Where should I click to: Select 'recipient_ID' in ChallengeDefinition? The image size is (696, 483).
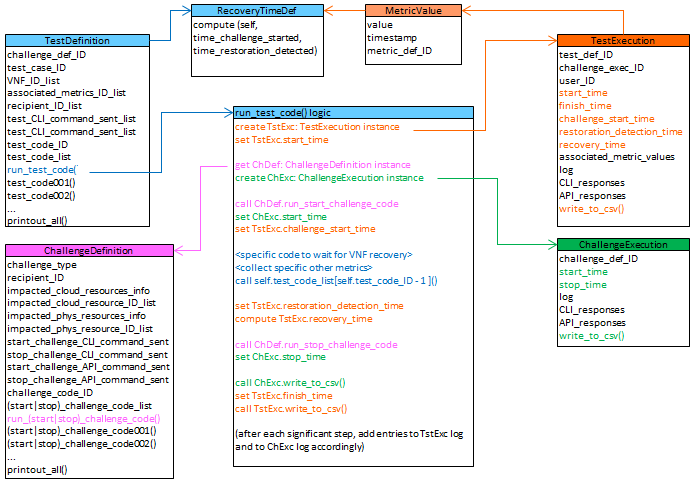pyautogui.click(x=36, y=278)
